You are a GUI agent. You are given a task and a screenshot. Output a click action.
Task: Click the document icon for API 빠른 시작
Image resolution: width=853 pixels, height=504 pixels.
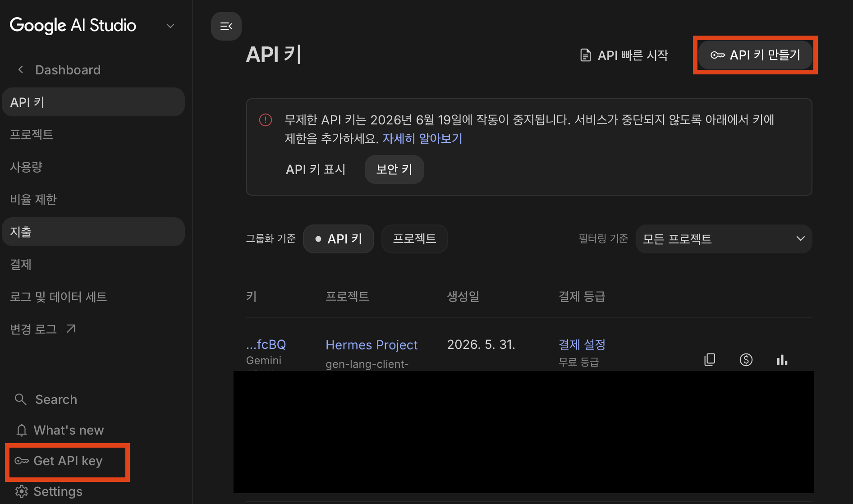click(585, 55)
